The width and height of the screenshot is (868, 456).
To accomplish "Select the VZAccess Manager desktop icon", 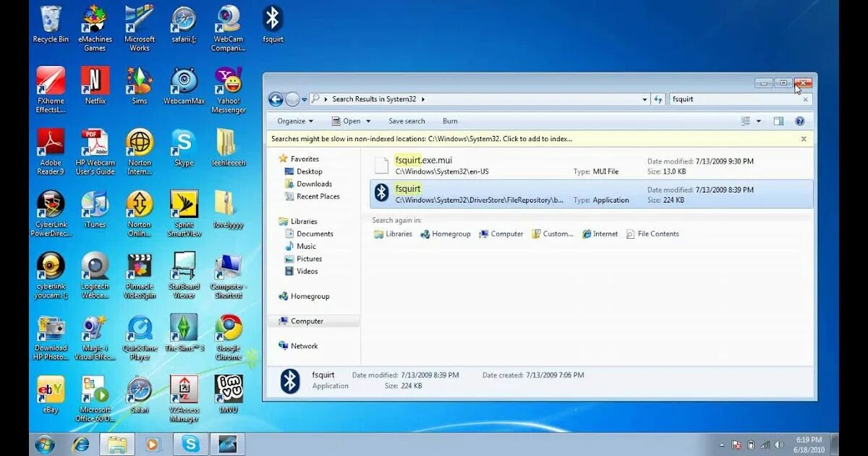I will click(x=184, y=399).
